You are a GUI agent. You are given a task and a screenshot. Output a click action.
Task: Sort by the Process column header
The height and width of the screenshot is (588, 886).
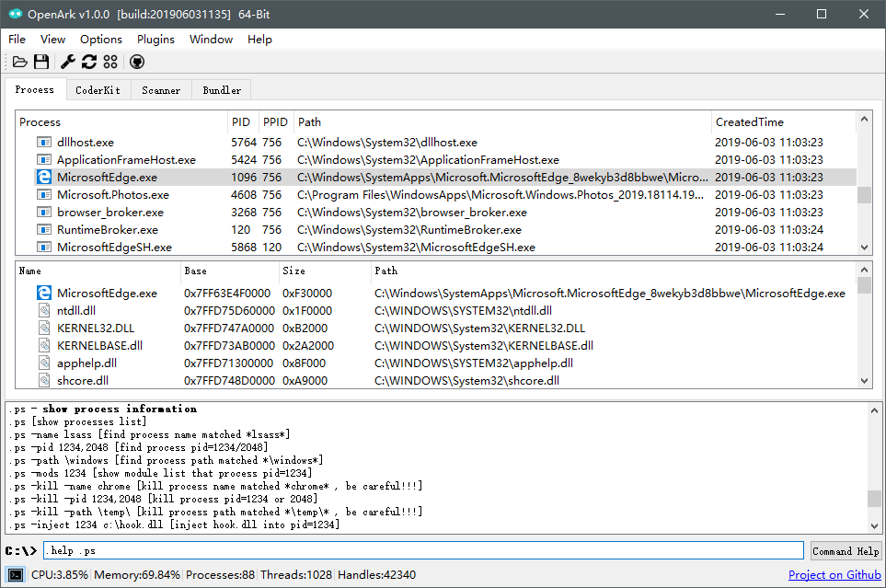121,122
